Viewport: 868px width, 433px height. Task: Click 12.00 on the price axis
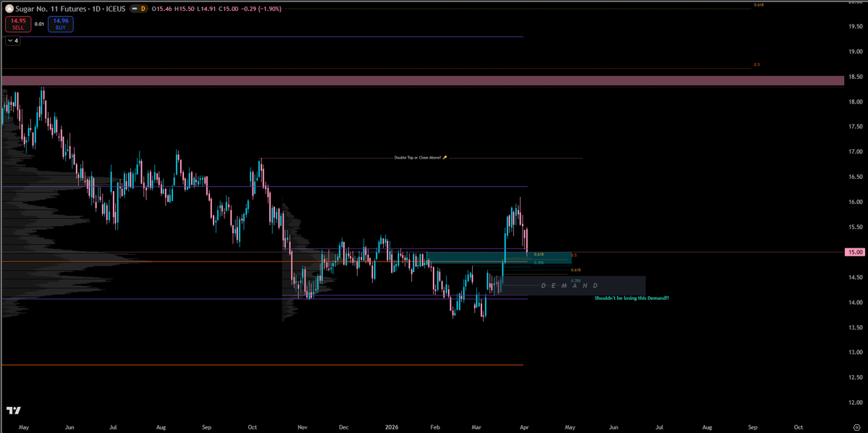[x=856, y=403]
